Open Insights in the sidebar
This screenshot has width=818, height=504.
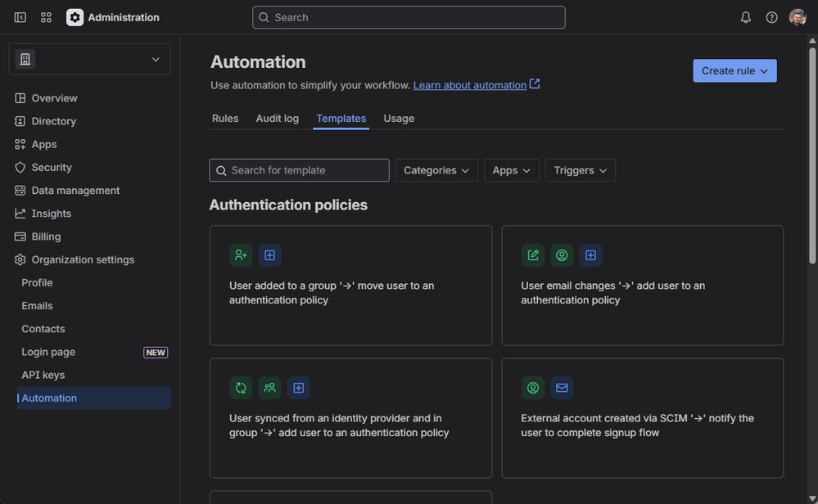(51, 214)
